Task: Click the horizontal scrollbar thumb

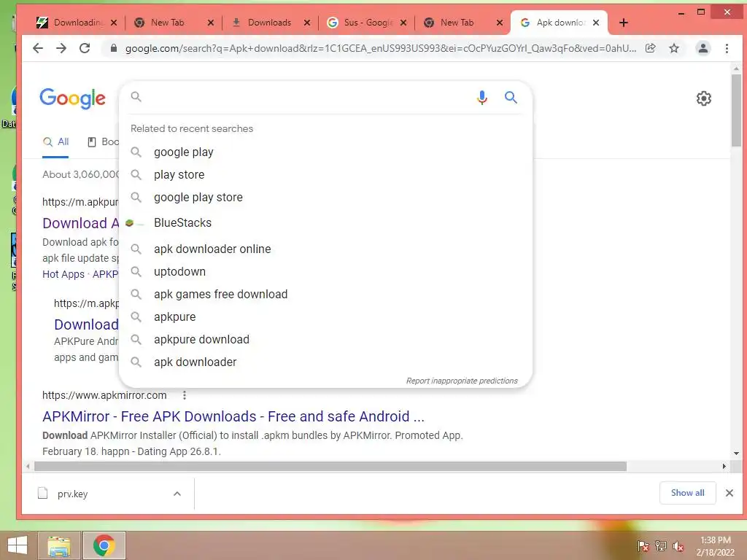Action: tap(330, 466)
